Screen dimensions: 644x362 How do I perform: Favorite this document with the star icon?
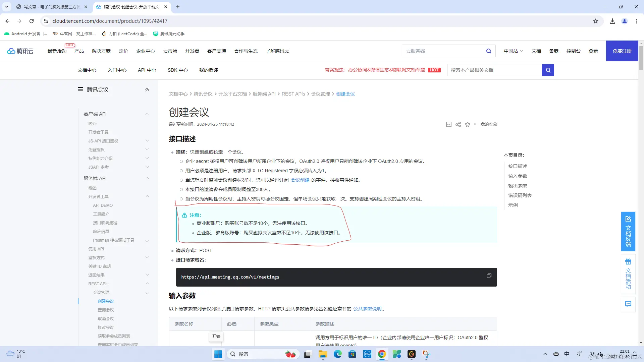coord(468,124)
